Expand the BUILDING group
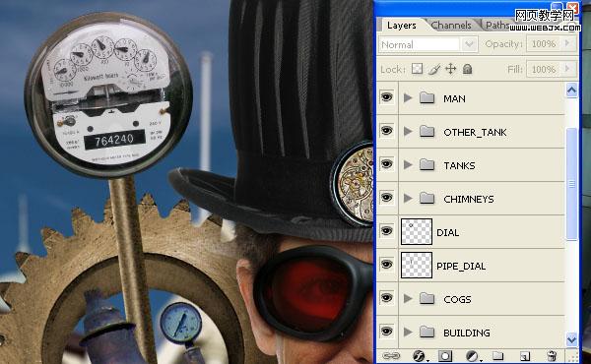591x364 pixels. coord(408,332)
